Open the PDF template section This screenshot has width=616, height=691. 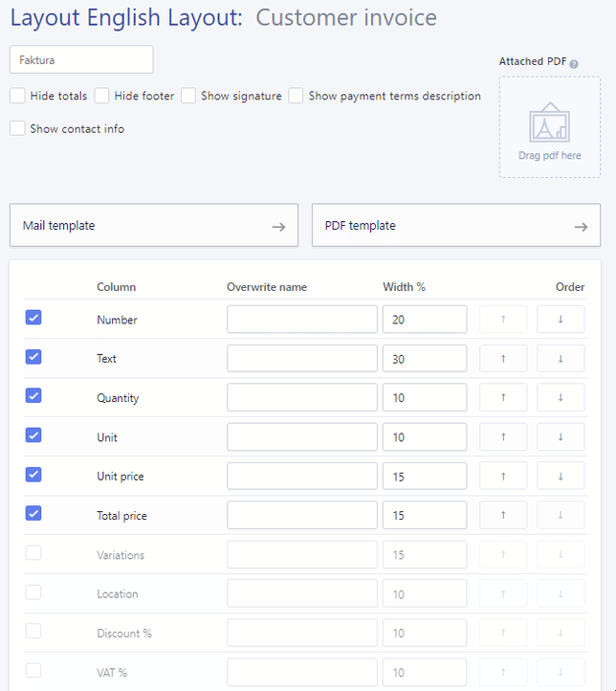455,226
